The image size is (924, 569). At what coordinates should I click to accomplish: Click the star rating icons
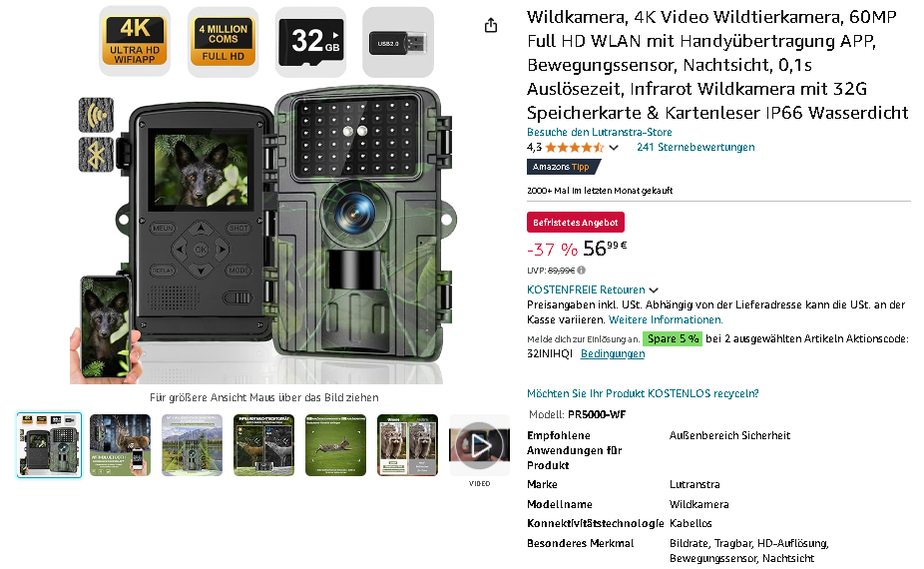574,148
